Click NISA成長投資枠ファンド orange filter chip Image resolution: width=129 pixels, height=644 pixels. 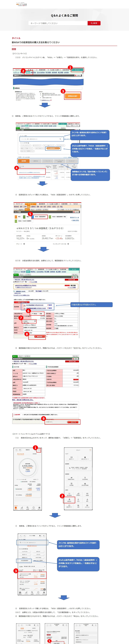pyautogui.click(x=53, y=148)
